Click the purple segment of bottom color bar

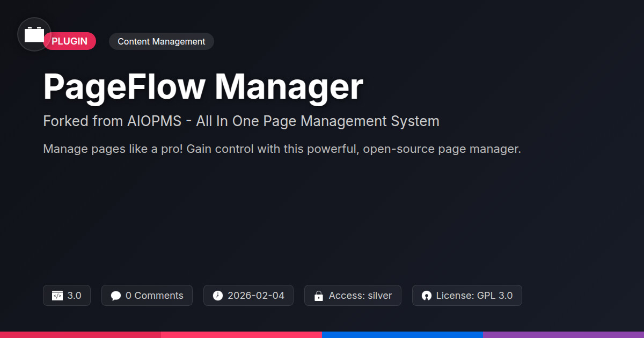563,335
